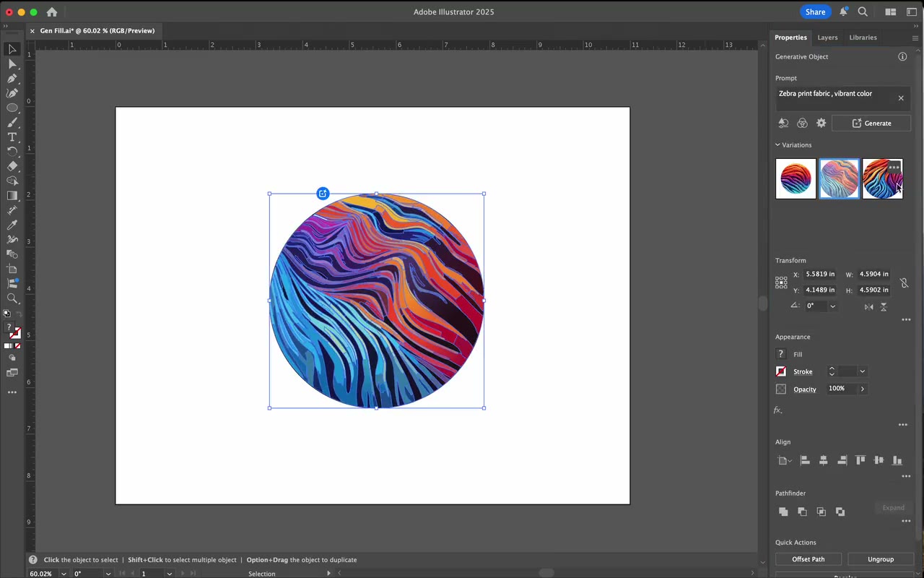
Task: Apply Horizontal Align Left
Action: pos(805,460)
